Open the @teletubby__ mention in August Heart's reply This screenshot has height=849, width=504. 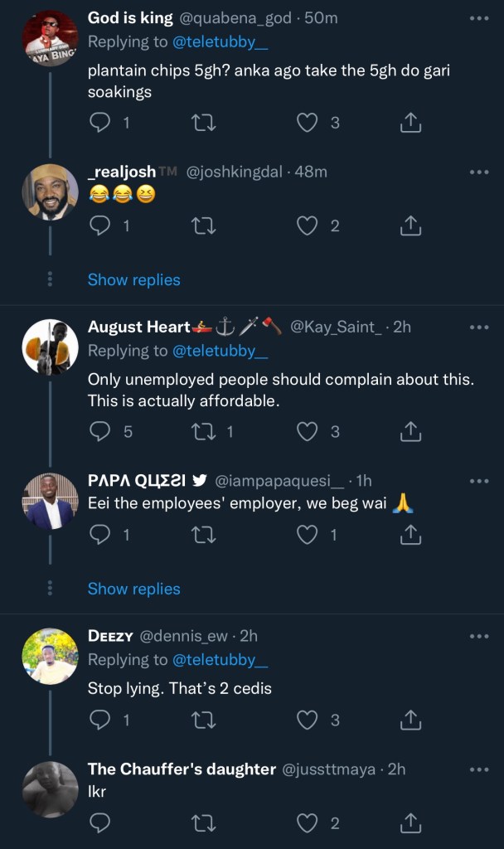point(220,351)
